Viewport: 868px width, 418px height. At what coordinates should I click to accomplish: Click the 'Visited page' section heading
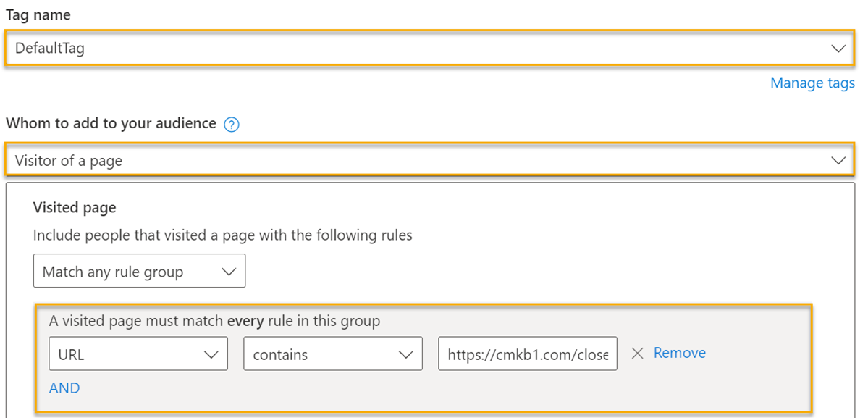[x=75, y=208]
